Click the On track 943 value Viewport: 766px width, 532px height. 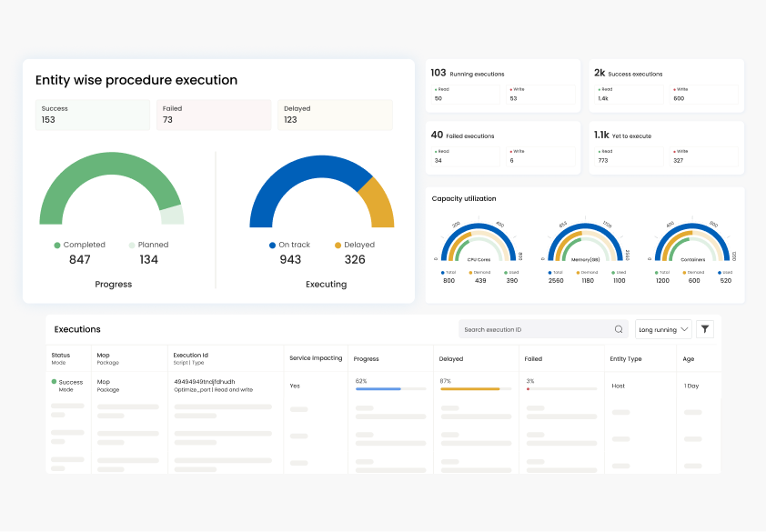(290, 260)
